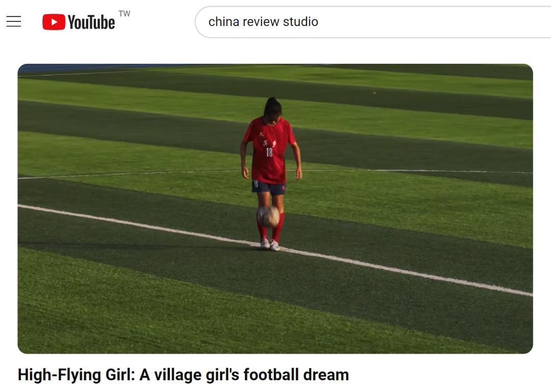
Task: Open the High-Flying Girl video title link
Action: 183,375
